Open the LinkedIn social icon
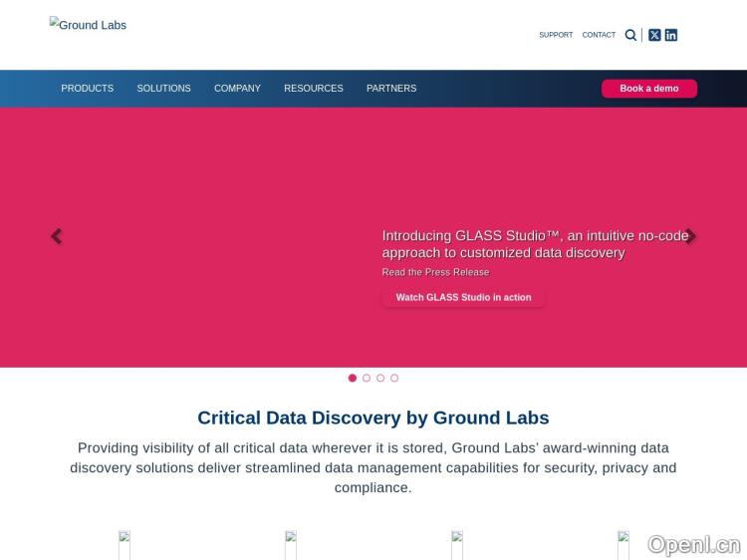 (670, 35)
